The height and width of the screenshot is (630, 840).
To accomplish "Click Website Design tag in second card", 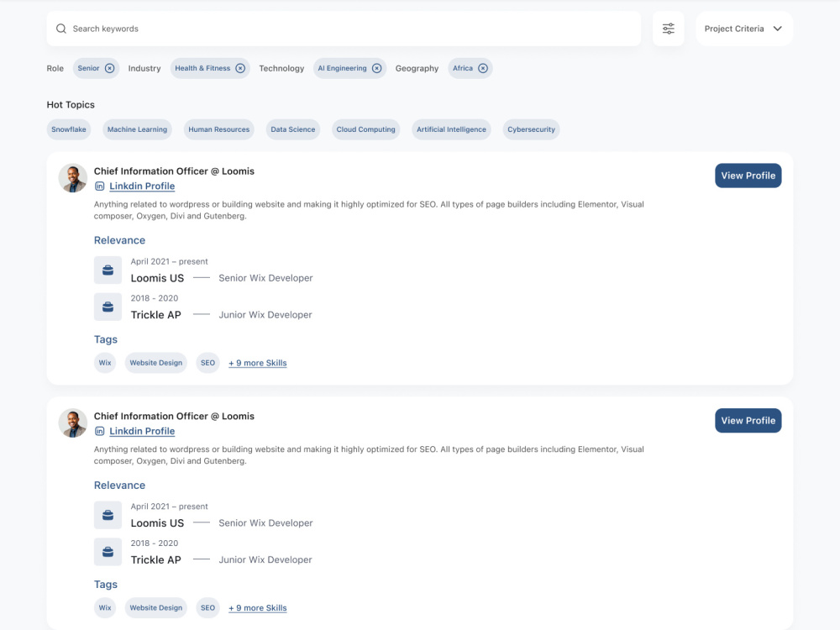I will tap(156, 607).
